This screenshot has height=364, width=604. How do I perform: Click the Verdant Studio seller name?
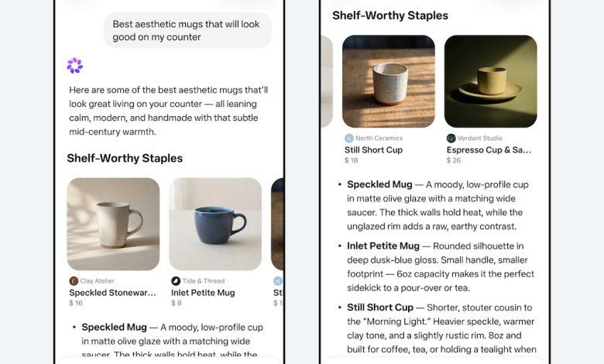[x=481, y=138]
